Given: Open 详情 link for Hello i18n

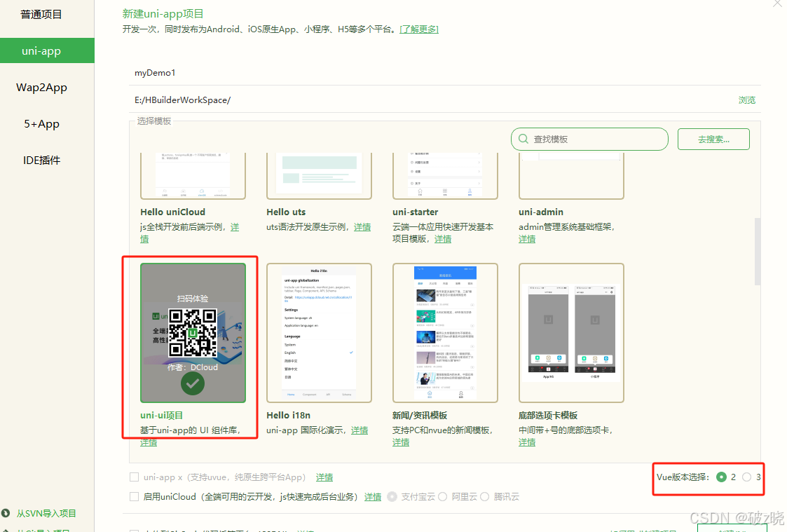Looking at the screenshot, I should pyautogui.click(x=360, y=430).
